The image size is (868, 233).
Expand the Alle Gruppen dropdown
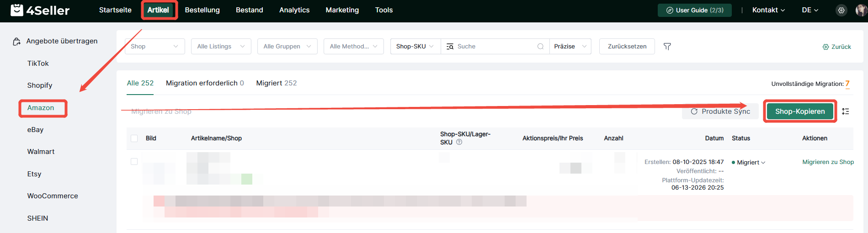(288, 47)
